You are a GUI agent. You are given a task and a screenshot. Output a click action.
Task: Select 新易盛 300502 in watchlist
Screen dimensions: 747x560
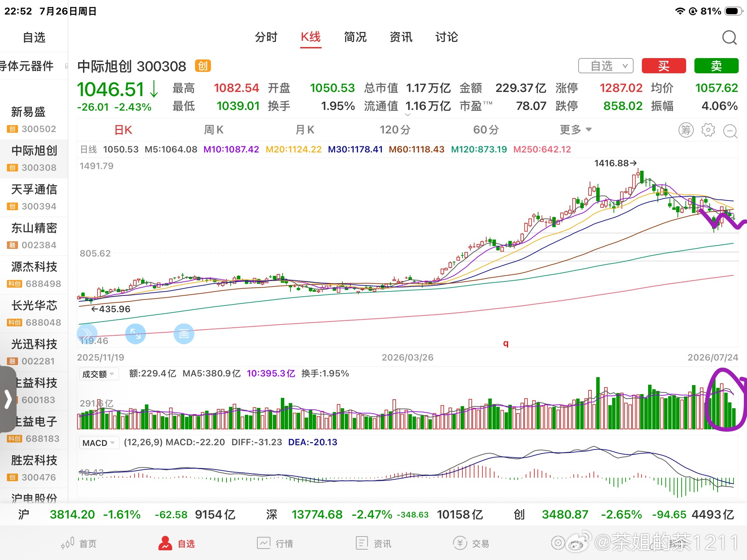point(34,120)
